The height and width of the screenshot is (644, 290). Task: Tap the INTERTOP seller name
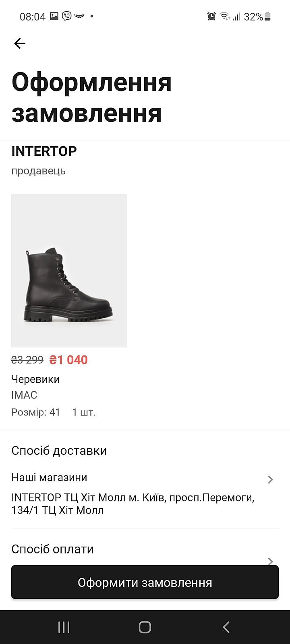[x=44, y=151]
